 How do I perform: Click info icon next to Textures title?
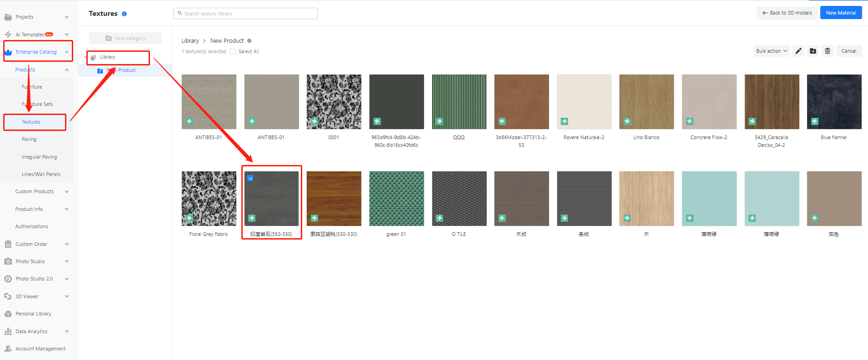tap(124, 14)
